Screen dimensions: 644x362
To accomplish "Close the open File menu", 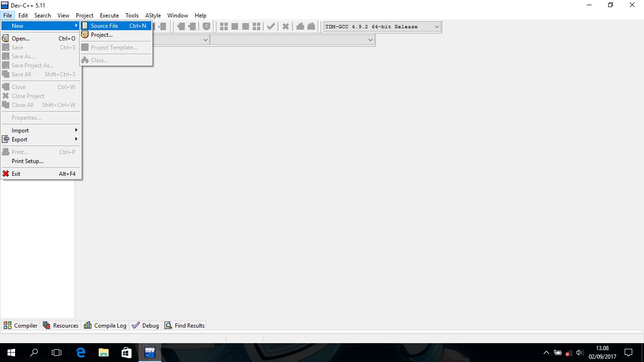I will (8, 16).
